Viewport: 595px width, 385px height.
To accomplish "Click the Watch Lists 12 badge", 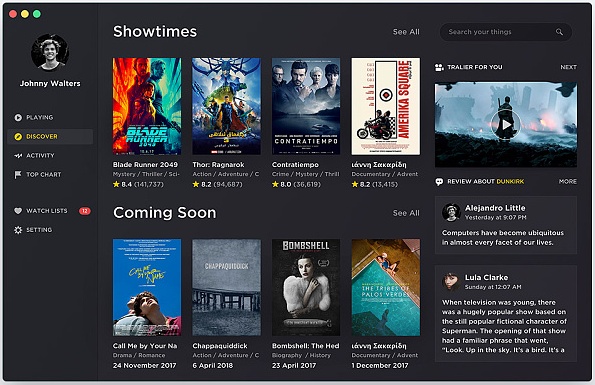I will pos(85,211).
